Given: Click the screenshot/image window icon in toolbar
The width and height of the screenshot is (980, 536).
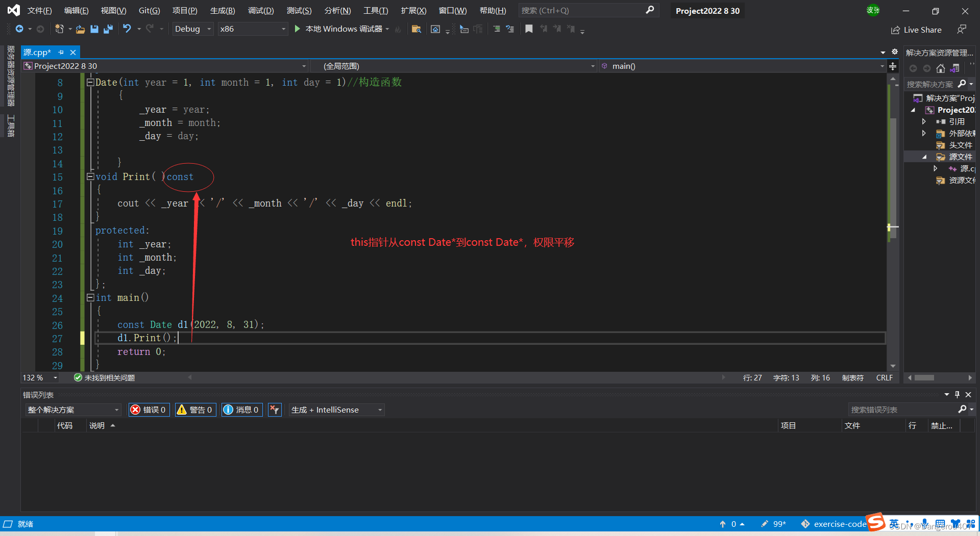Looking at the screenshot, I should (x=435, y=29).
